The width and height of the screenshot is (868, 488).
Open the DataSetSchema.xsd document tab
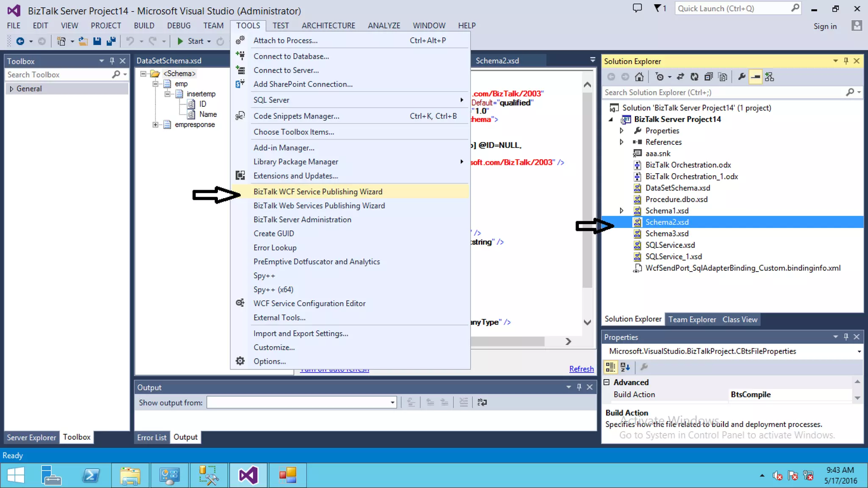[x=169, y=61]
